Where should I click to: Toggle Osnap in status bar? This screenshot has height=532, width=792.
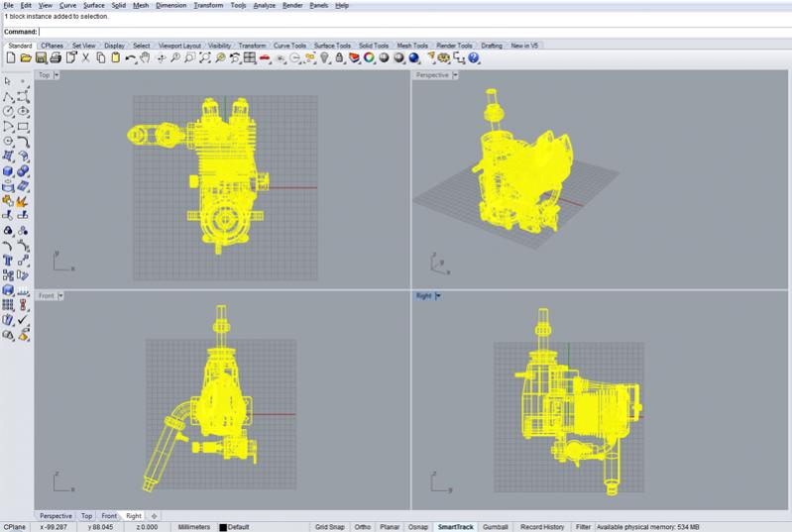coord(417,526)
